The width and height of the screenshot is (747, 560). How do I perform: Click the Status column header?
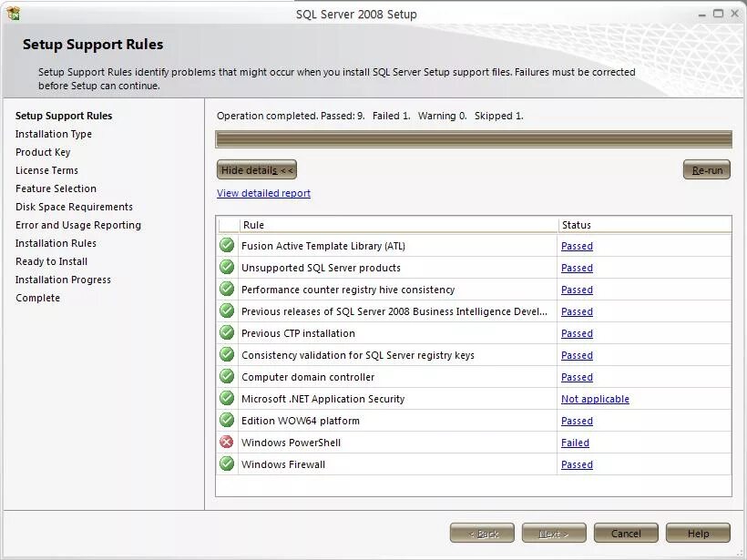pyautogui.click(x=645, y=225)
